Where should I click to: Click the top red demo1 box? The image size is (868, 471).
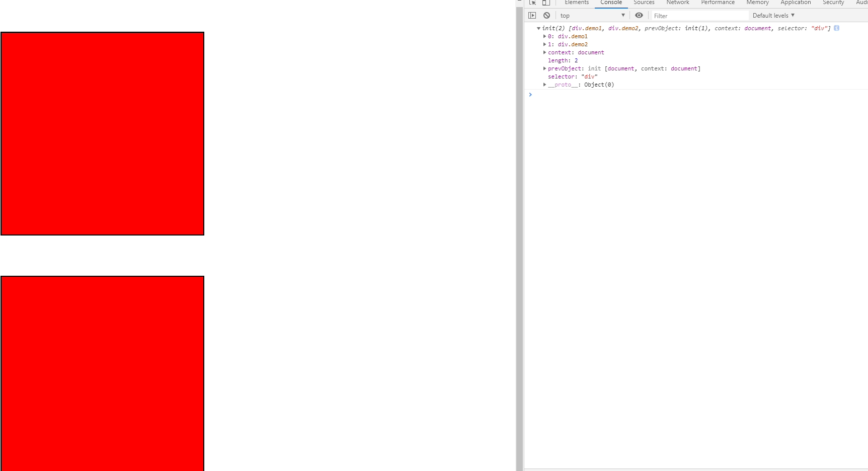102,133
